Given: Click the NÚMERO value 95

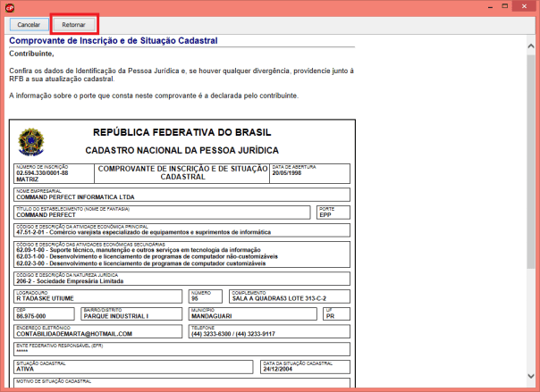Looking at the screenshot, I should coord(195,298).
